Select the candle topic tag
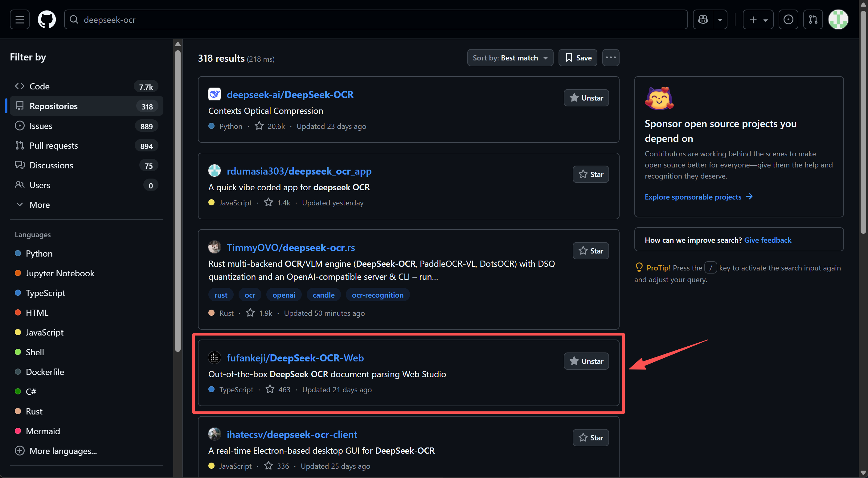The width and height of the screenshot is (868, 478). pyautogui.click(x=323, y=295)
